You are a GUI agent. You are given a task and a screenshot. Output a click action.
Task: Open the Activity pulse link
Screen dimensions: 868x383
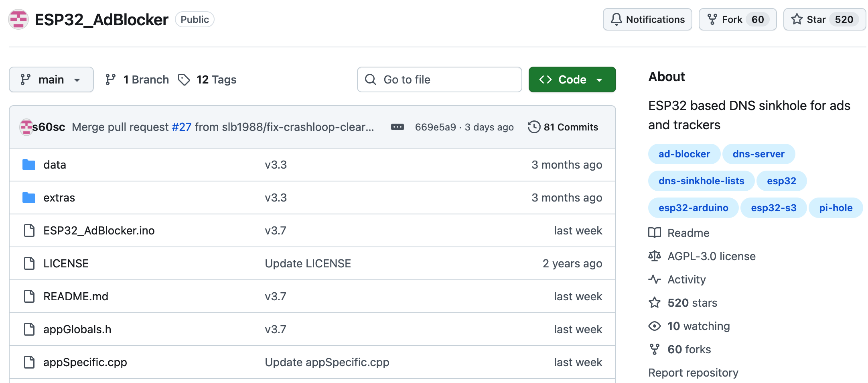677,279
